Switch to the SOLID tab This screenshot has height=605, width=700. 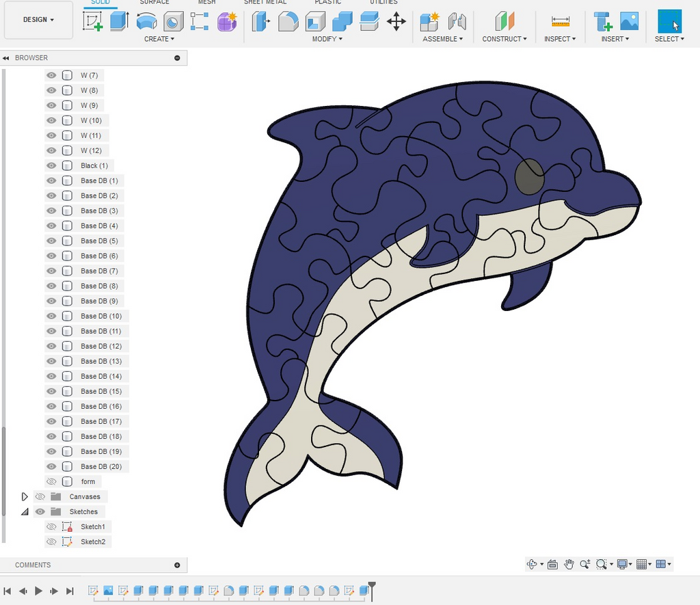[100, 2]
